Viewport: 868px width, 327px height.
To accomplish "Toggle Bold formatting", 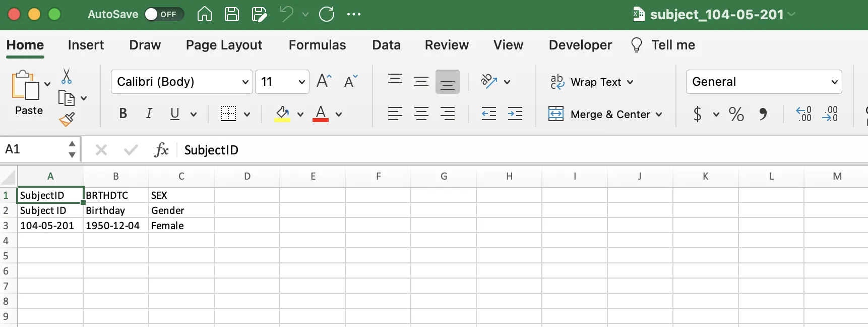I will [123, 114].
